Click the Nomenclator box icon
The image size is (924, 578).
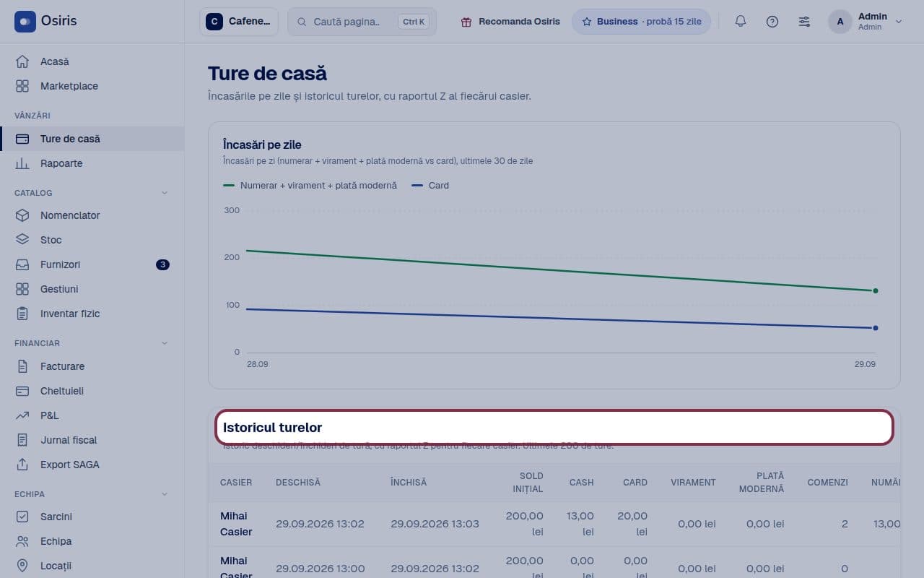[x=22, y=215]
